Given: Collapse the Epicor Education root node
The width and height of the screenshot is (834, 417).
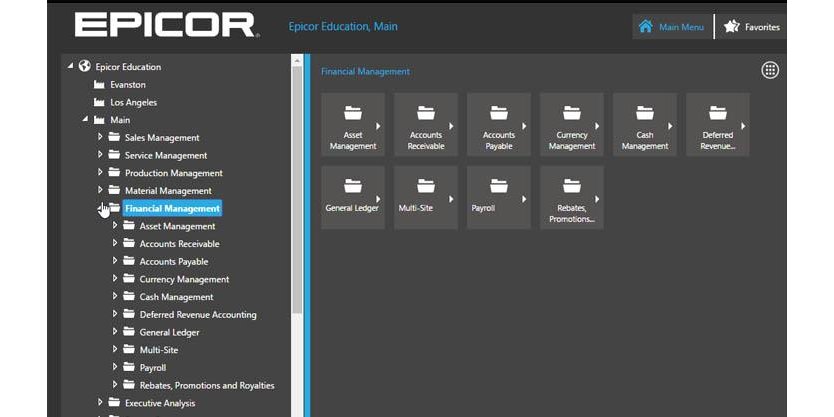Looking at the screenshot, I should [x=70, y=66].
